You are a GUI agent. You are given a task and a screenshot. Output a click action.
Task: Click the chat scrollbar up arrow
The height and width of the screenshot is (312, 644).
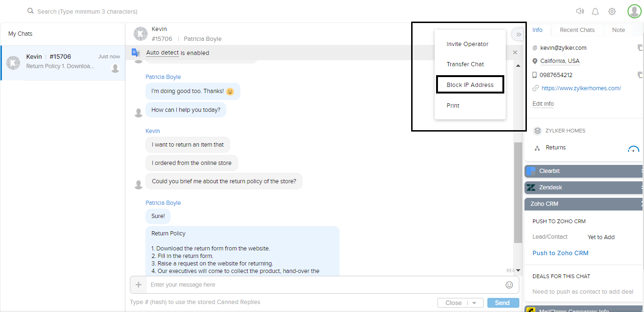click(518, 65)
